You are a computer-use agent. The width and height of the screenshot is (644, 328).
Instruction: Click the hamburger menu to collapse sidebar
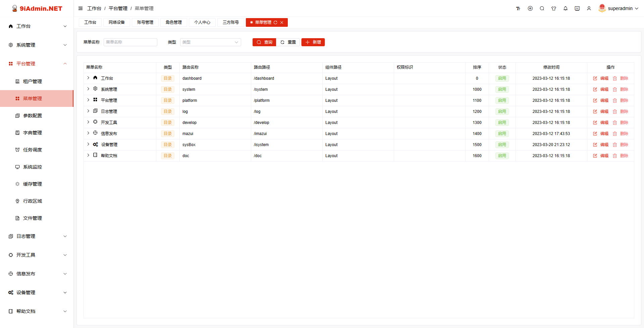click(80, 8)
